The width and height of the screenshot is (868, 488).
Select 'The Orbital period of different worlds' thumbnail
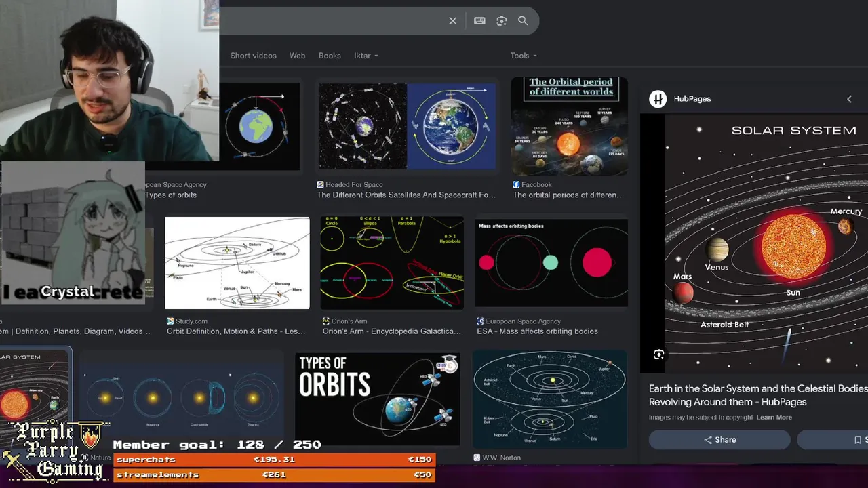[569, 126]
